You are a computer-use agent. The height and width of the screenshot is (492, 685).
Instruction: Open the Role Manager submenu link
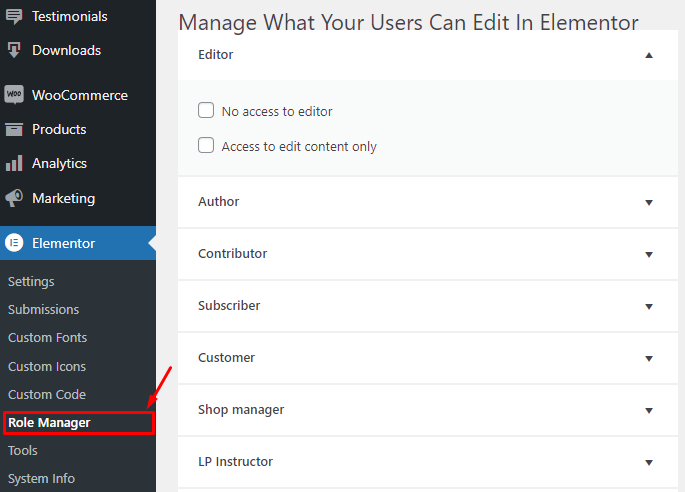click(49, 423)
